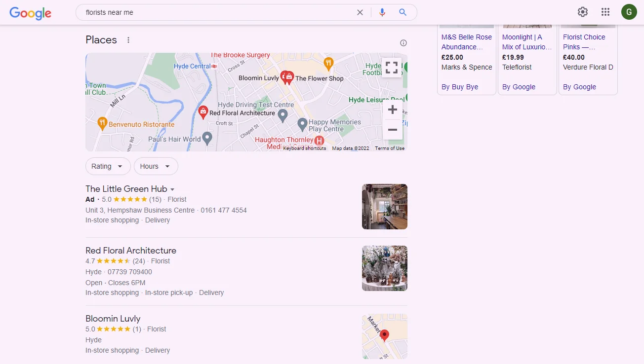The image size is (644, 364).
Task: Open M&S Belle Rose Abundance product
Action: pyautogui.click(x=466, y=42)
